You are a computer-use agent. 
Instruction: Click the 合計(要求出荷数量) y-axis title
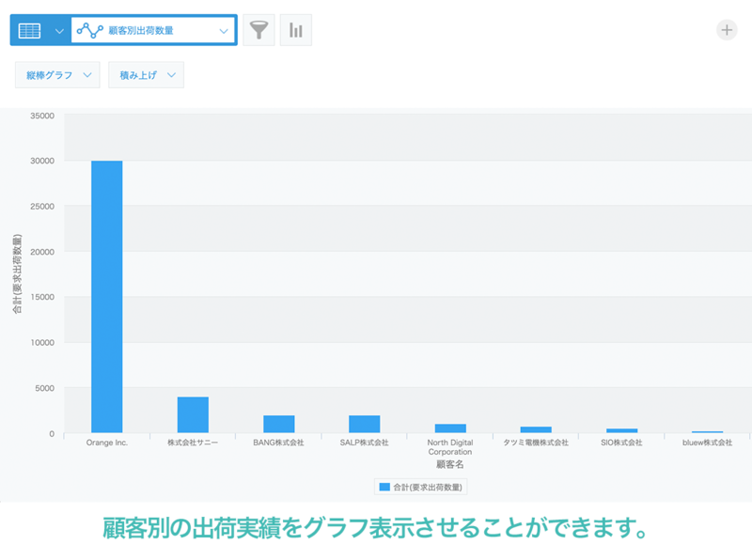pyautogui.click(x=17, y=273)
